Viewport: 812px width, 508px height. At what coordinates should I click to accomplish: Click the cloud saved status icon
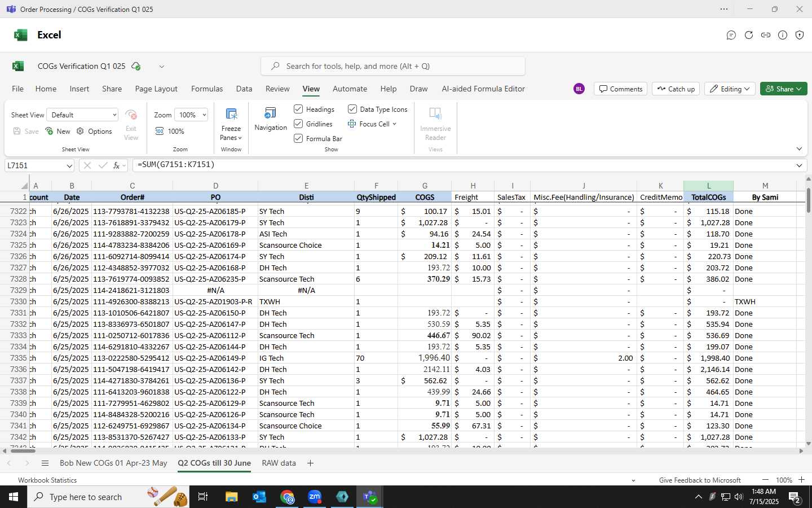tap(136, 66)
